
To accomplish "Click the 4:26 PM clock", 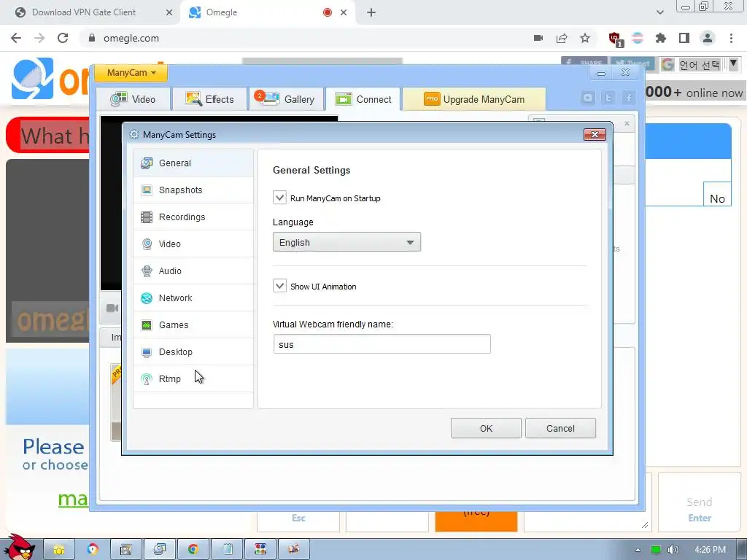I will point(710,550).
